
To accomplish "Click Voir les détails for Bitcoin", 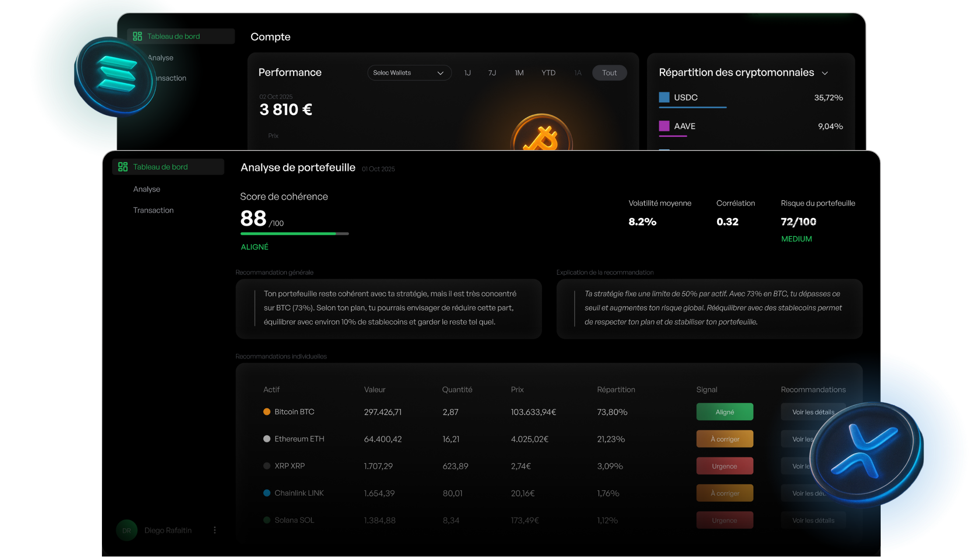I will click(812, 412).
